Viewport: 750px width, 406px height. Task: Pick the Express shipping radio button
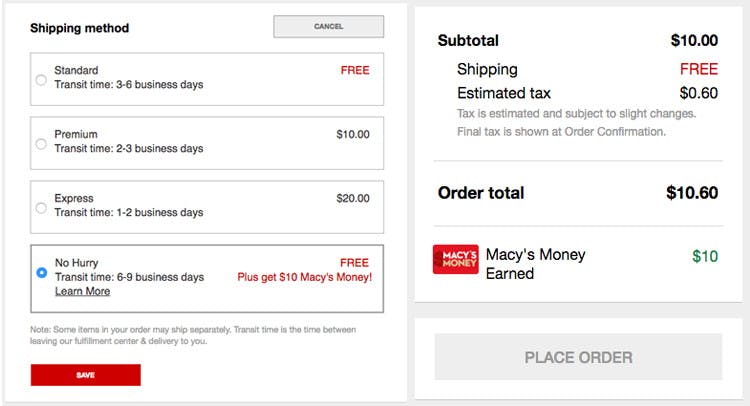[x=41, y=208]
